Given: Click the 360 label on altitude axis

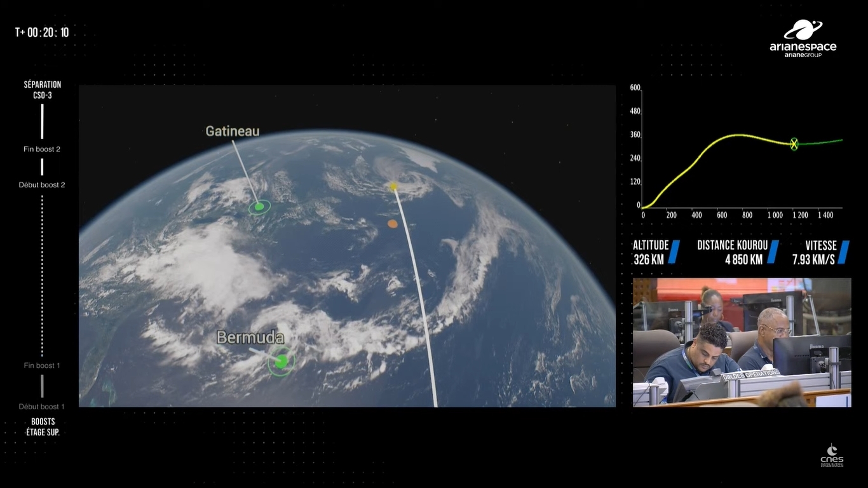Looking at the screenshot, I should pos(635,135).
